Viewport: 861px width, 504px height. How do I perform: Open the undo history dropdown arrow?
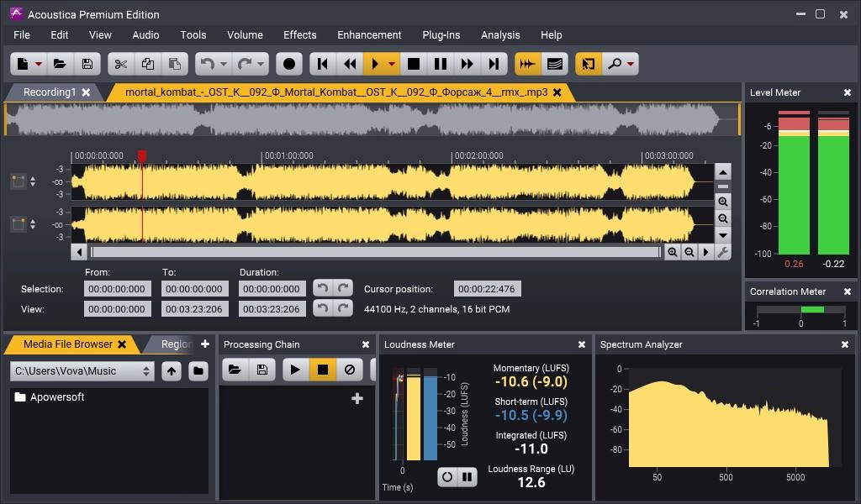pos(224,64)
